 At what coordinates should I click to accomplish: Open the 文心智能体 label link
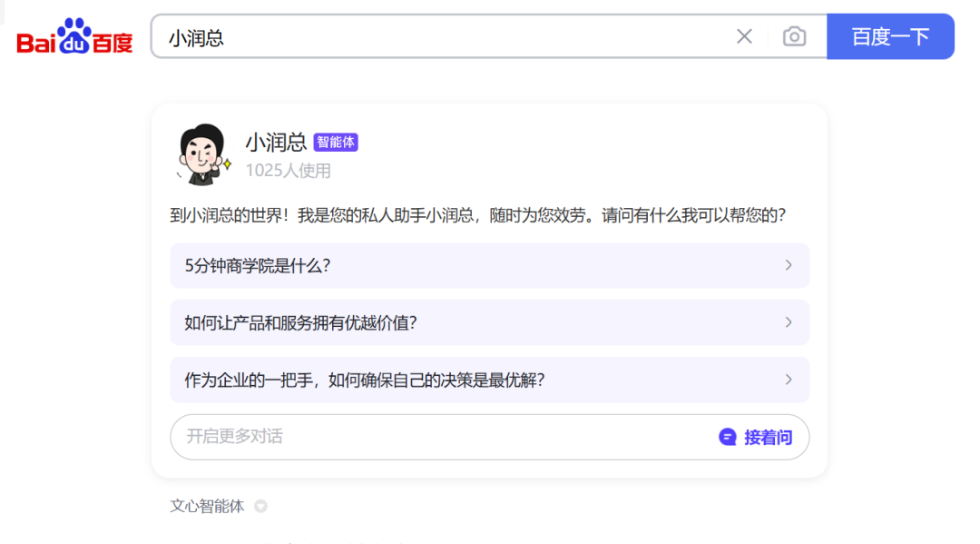(207, 506)
